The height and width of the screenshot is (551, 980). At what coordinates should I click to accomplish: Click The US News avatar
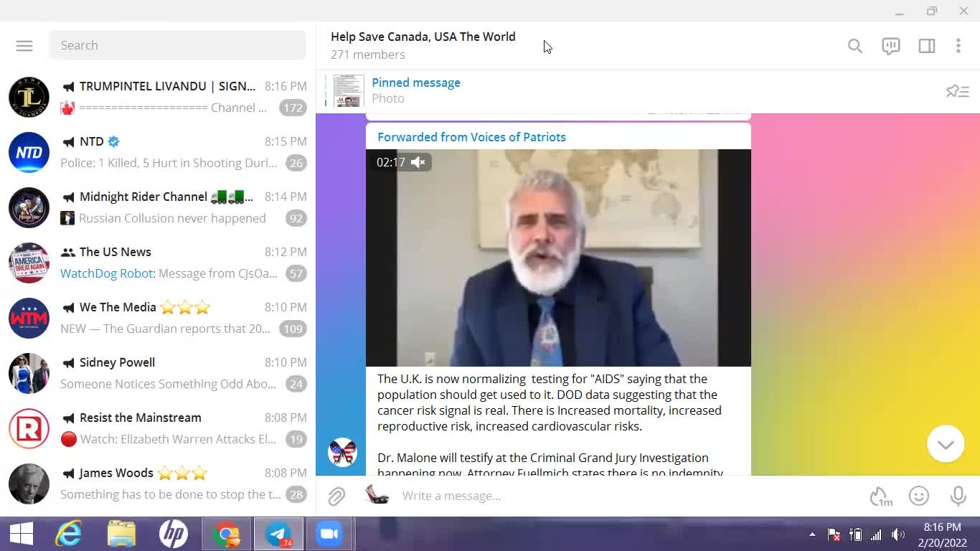[x=29, y=263]
